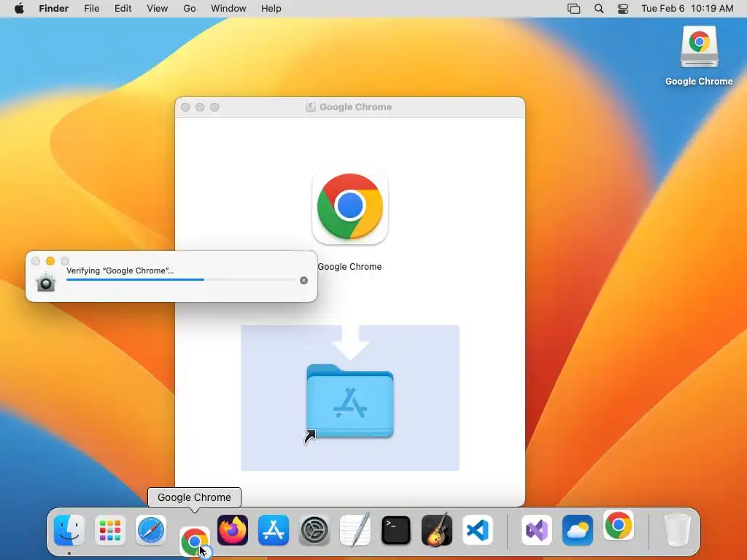Click the Stage Manager menu bar icon
The width and height of the screenshot is (747, 560).
coord(574,9)
